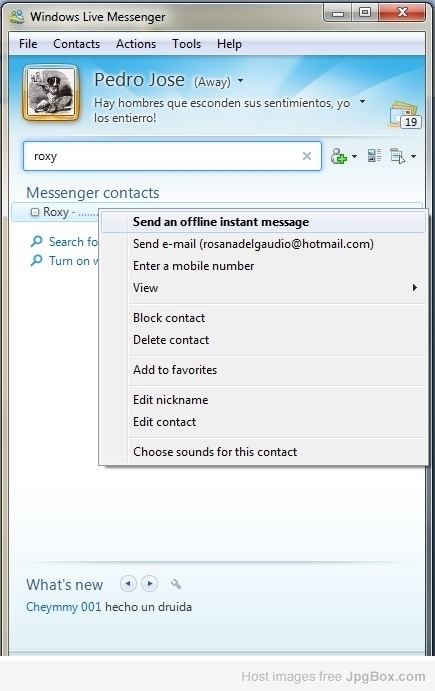
Task: Open the Tools menu
Action: pyautogui.click(x=186, y=44)
